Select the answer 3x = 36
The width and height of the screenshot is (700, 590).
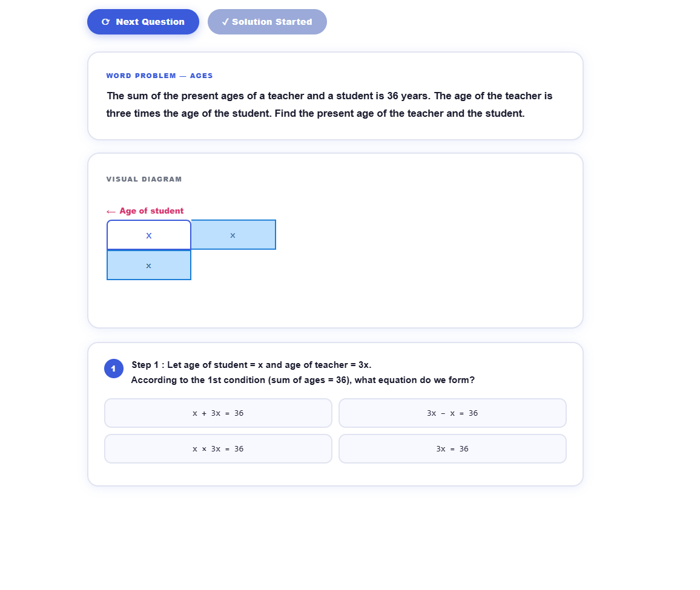tap(452, 448)
